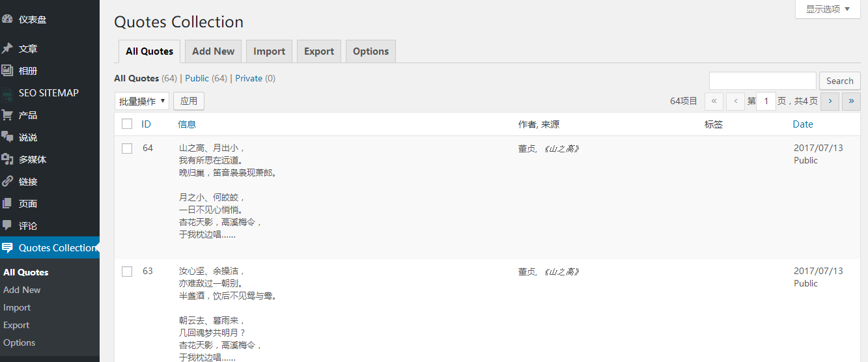The height and width of the screenshot is (362, 868).
Task: Click the chain link icon for 链接
Action: pos(7,182)
